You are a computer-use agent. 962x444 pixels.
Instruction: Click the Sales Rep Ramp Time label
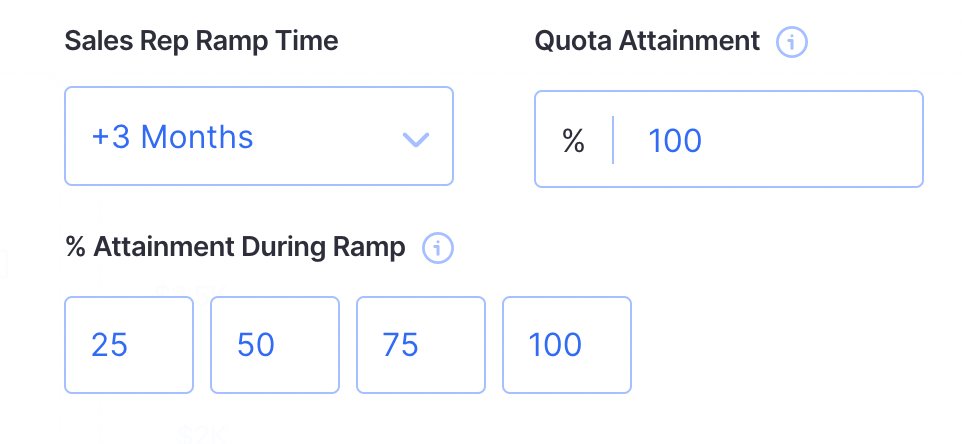click(201, 41)
